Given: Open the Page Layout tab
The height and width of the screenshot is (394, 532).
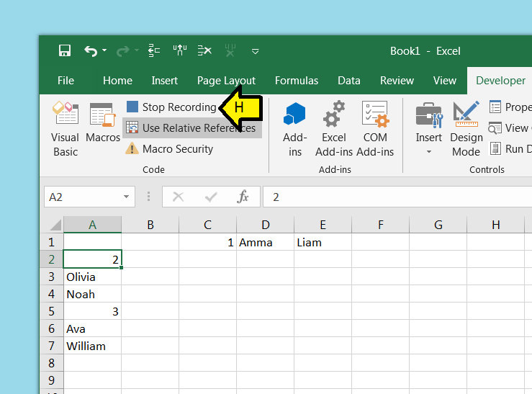Looking at the screenshot, I should pos(226,81).
